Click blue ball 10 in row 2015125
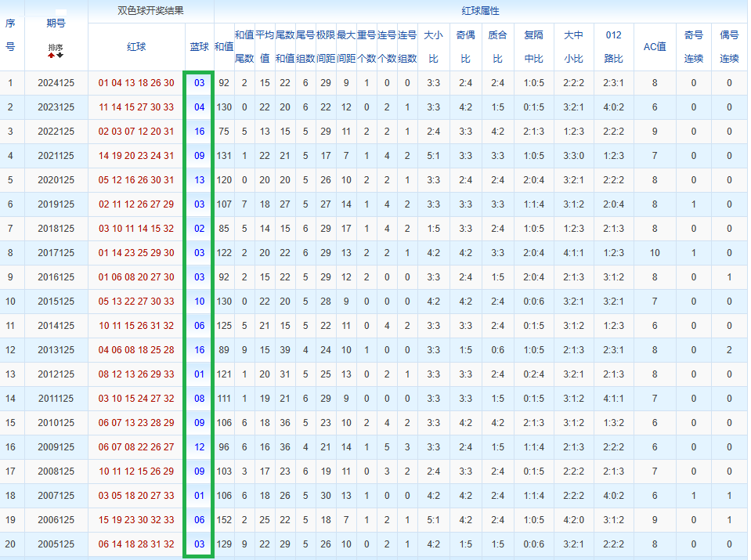This screenshot has width=751, height=560. coord(199,302)
